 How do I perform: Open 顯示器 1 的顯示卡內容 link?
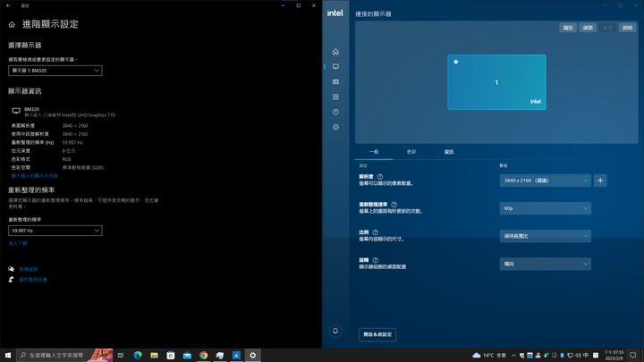click(35, 176)
